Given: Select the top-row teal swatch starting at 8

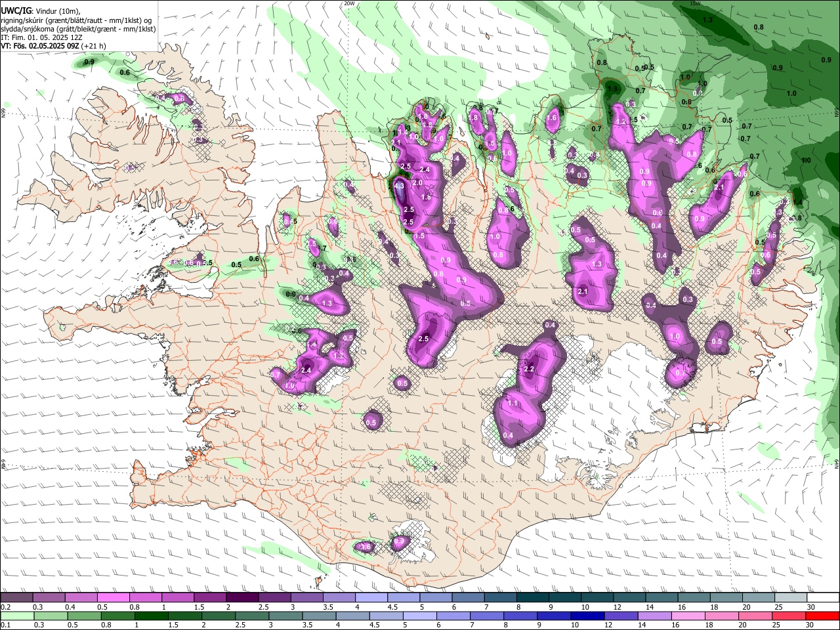Looking at the screenshot, I should pyautogui.click(x=533, y=598).
